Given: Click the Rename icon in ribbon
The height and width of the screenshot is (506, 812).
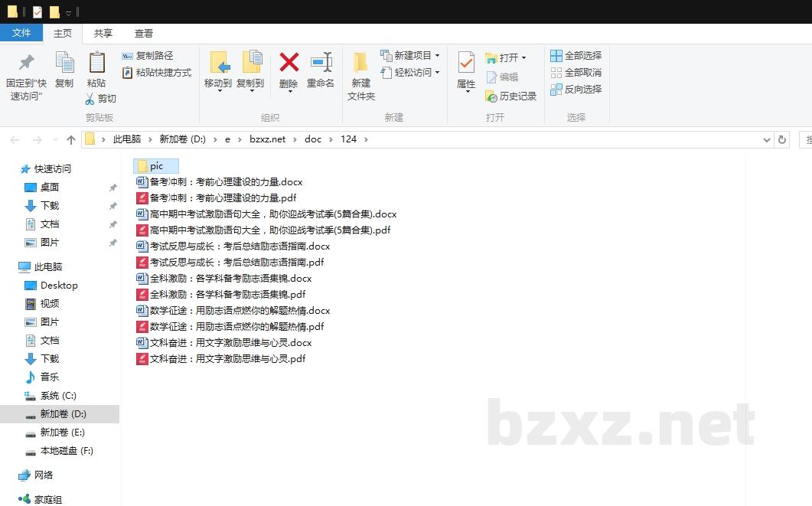Looking at the screenshot, I should click(321, 63).
